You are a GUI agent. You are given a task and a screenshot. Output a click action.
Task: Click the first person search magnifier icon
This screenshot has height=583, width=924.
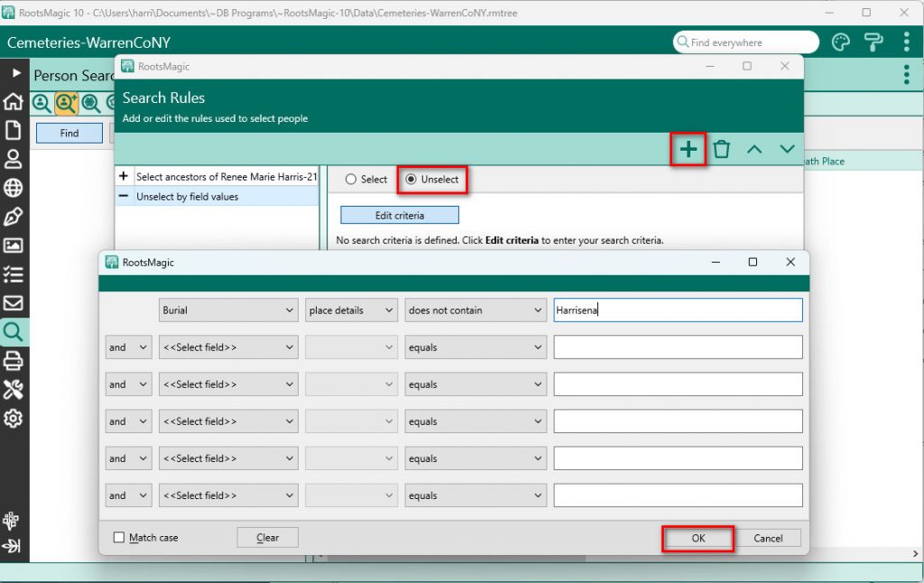tap(42, 104)
